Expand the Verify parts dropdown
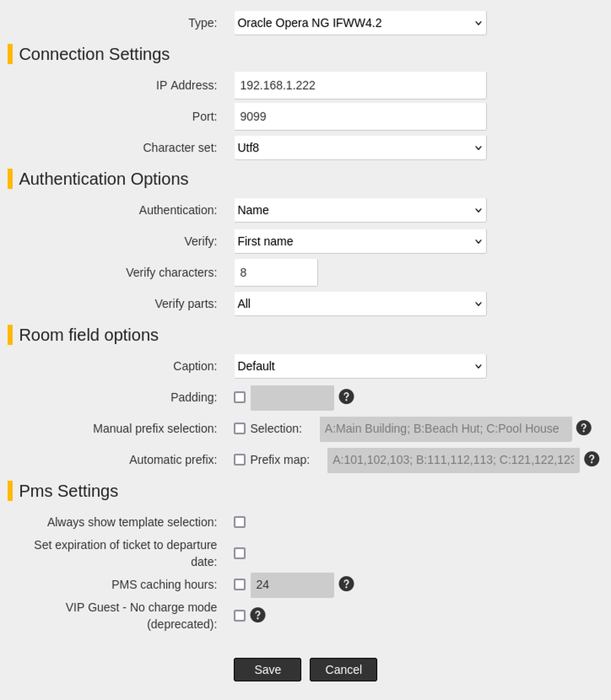611x700 pixels. (x=360, y=304)
